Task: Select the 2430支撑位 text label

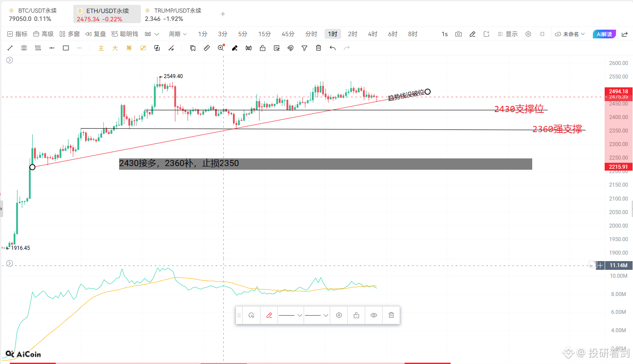Action: tap(519, 109)
